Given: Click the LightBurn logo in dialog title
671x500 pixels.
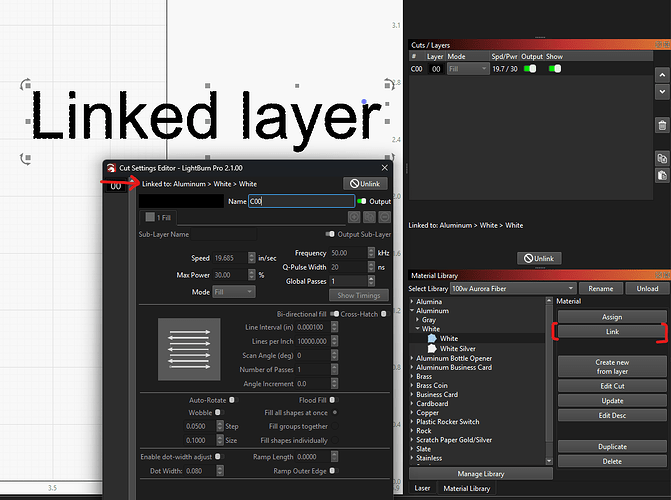Looking at the screenshot, I should tap(111, 168).
